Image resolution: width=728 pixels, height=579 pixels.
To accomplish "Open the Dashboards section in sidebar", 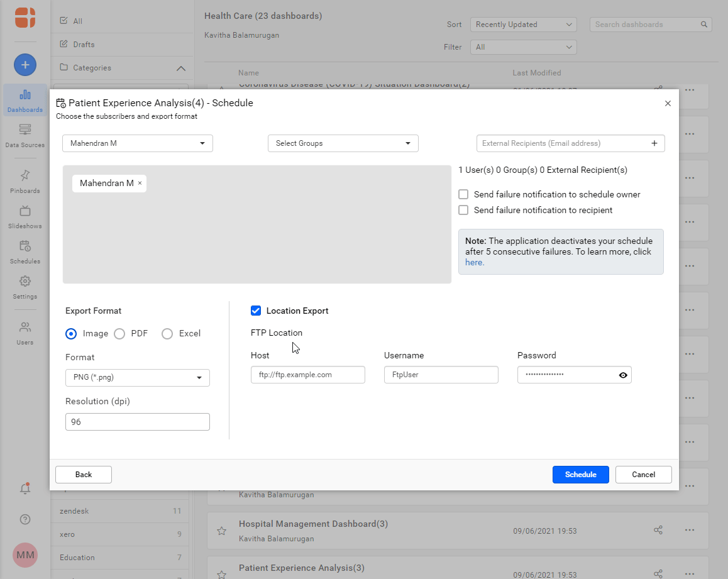I will tap(25, 99).
